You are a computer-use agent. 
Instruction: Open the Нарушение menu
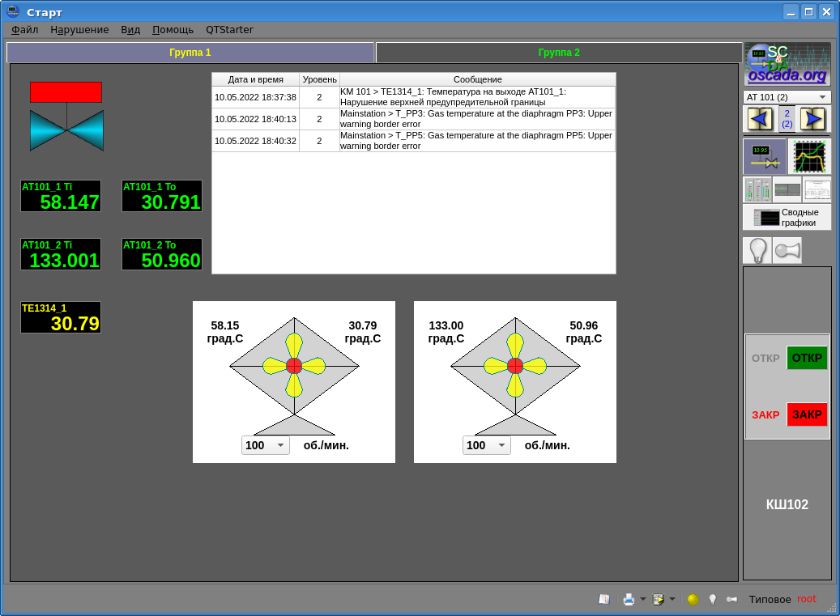[x=79, y=30]
